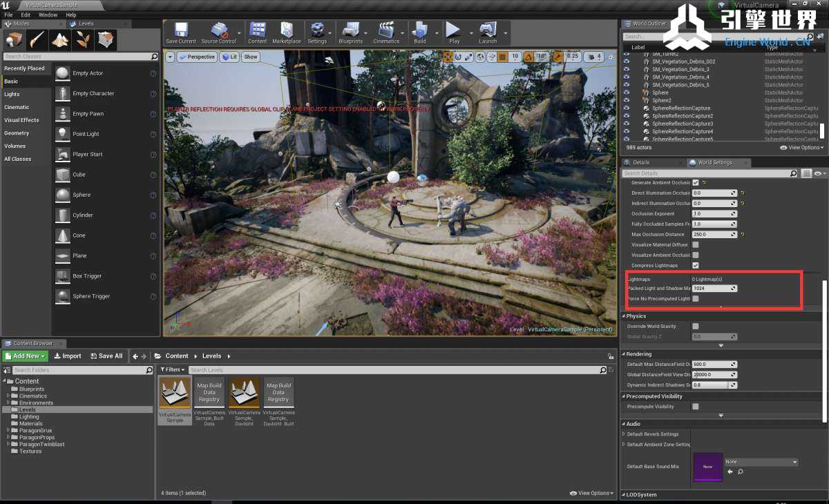The image size is (829, 504).
Task: Toggle grid snapping in the viewport toolbar
Action: click(502, 57)
